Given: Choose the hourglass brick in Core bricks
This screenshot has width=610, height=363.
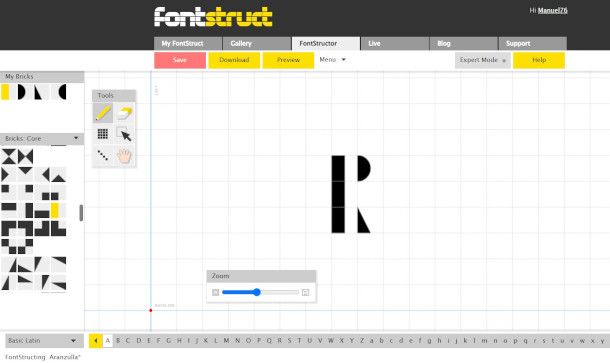Looking at the screenshot, I should (x=9, y=156).
